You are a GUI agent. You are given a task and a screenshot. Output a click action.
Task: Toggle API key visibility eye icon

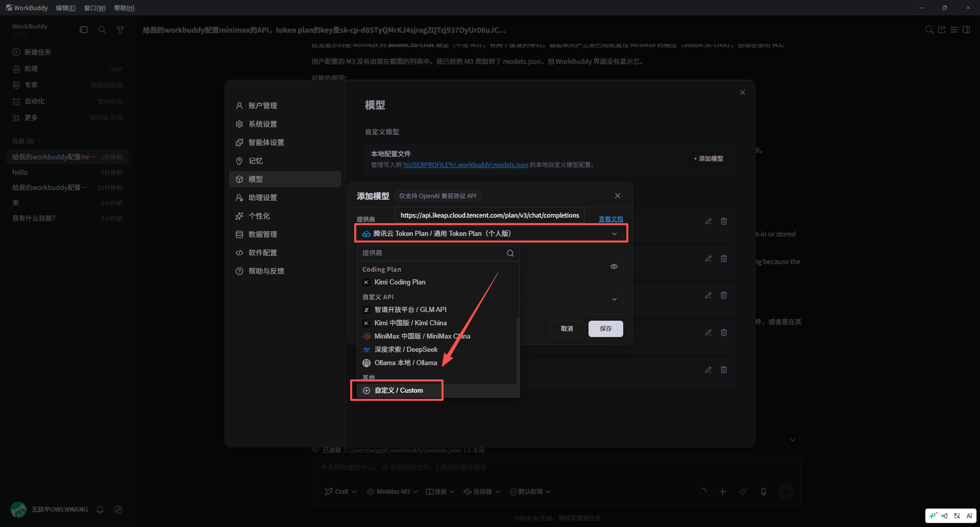614,267
